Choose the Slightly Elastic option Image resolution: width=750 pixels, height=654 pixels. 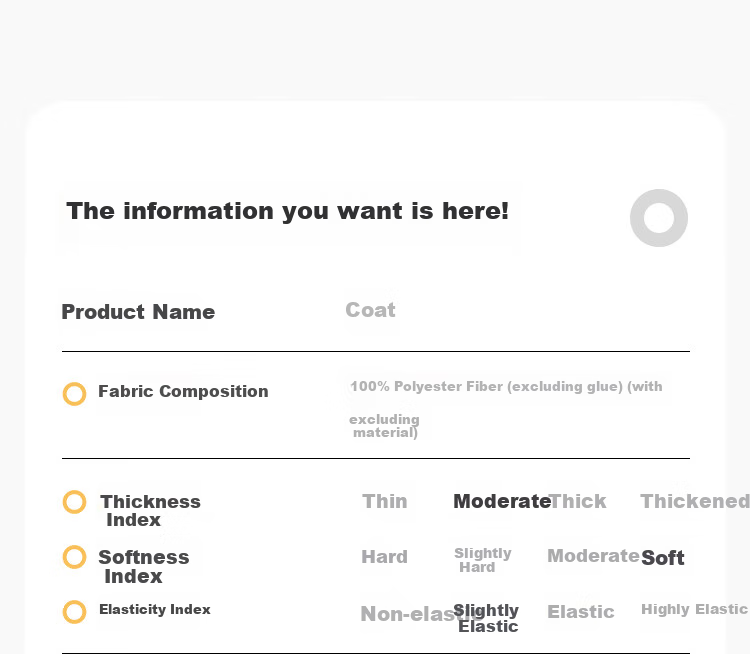(x=486, y=618)
